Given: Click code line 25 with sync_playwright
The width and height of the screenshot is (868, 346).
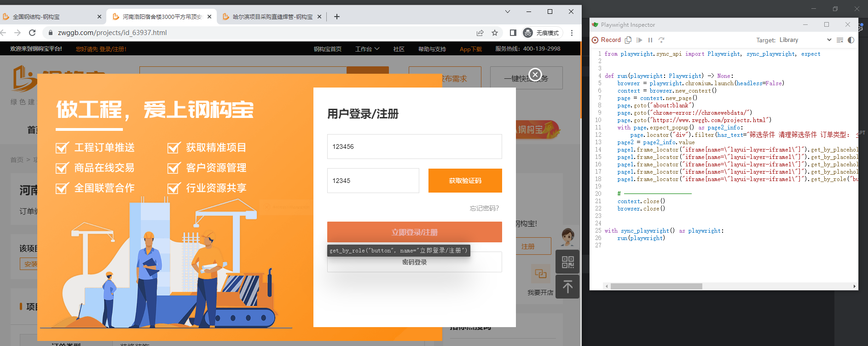Looking at the screenshot, I should pos(664,231).
